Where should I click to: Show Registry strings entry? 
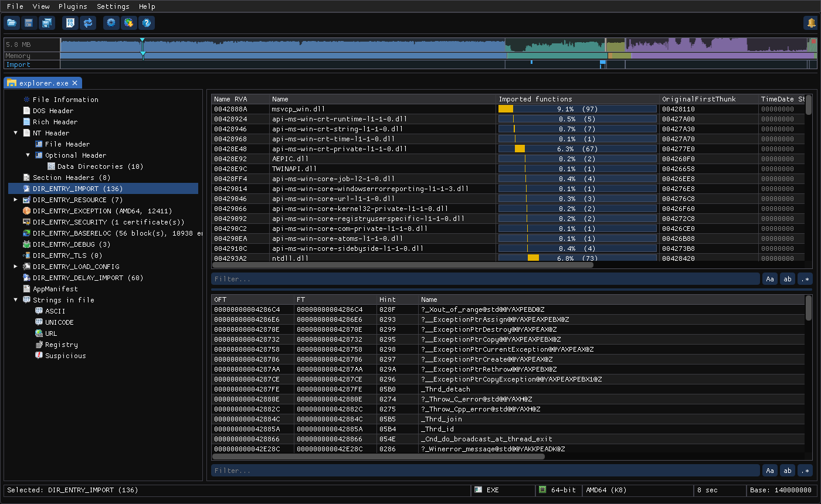(62, 345)
